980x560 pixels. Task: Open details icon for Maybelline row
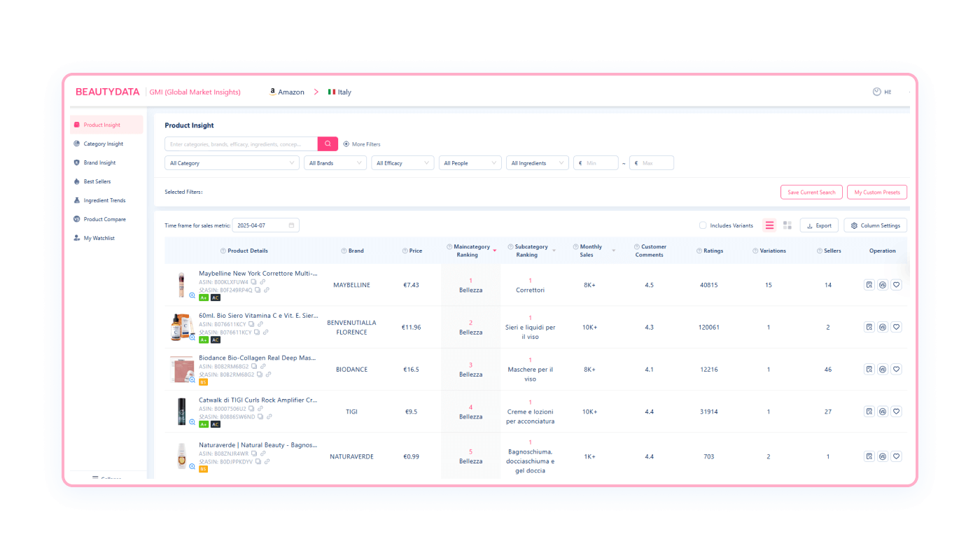pyautogui.click(x=869, y=285)
